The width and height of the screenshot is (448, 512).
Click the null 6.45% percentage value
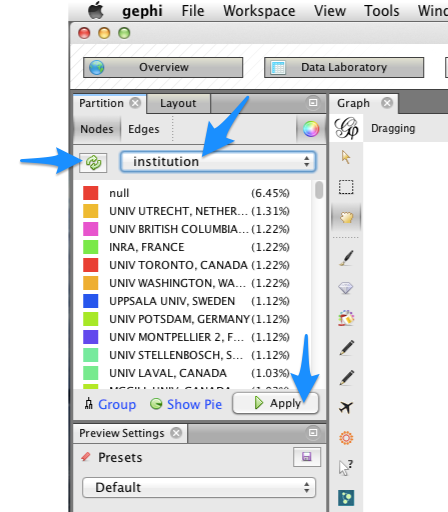(x=270, y=193)
